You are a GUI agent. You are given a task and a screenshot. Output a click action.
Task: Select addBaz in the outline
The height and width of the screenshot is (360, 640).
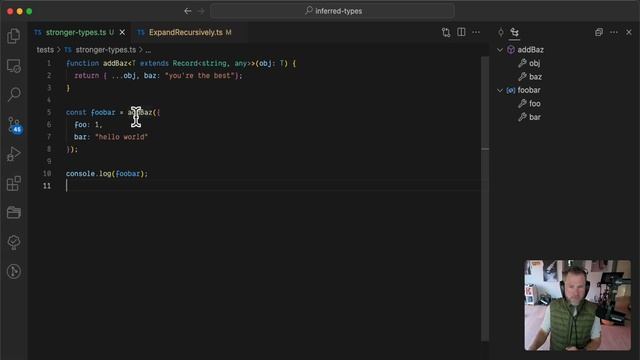click(x=530, y=50)
